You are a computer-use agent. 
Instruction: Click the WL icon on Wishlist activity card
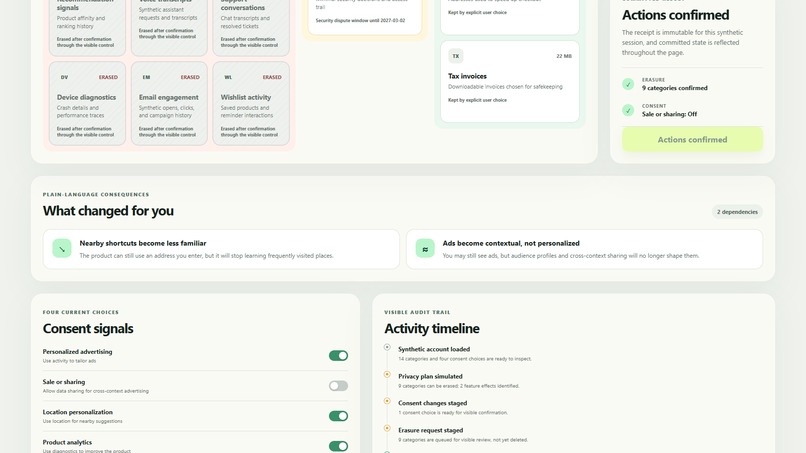coord(228,77)
